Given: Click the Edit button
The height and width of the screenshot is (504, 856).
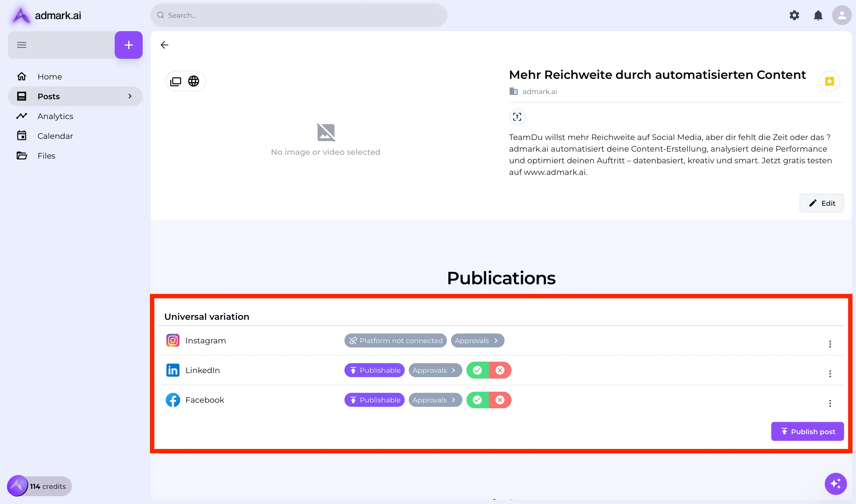Looking at the screenshot, I should (x=821, y=203).
